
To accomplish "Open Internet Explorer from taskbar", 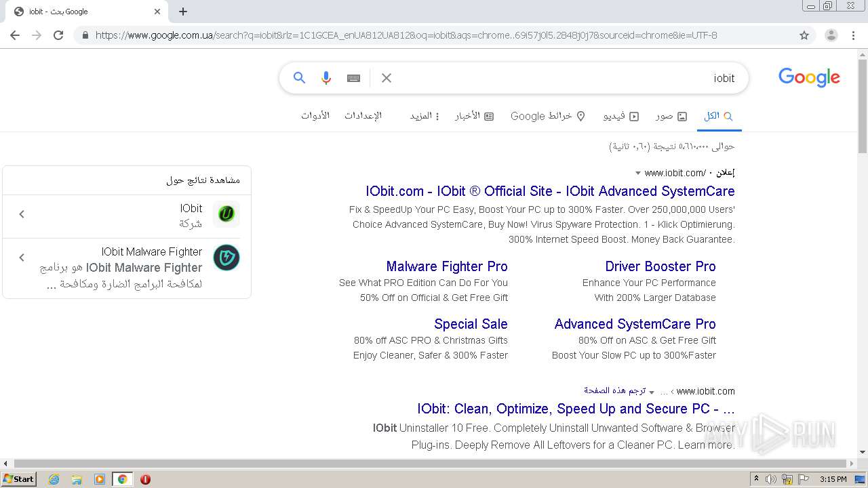I will 54,479.
